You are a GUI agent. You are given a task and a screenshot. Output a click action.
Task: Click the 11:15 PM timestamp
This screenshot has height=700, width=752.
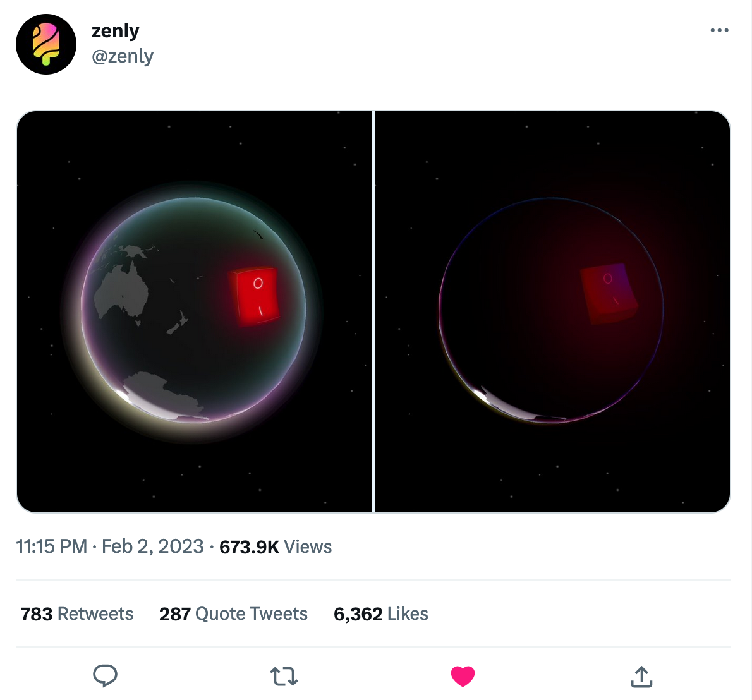click(x=51, y=546)
